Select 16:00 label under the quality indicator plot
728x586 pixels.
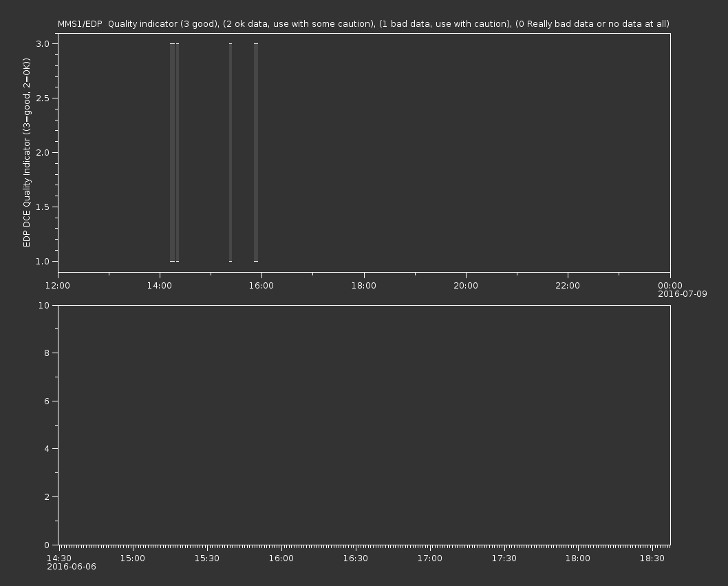(261, 285)
